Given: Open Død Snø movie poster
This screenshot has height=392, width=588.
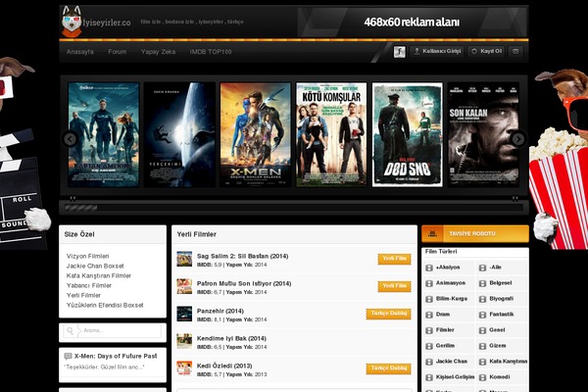Looking at the screenshot, I should click(408, 134).
